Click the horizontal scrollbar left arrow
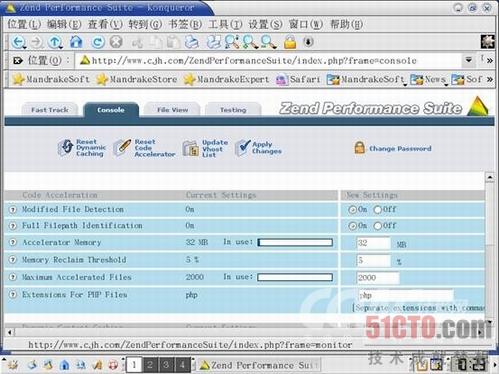 [x=10, y=332]
